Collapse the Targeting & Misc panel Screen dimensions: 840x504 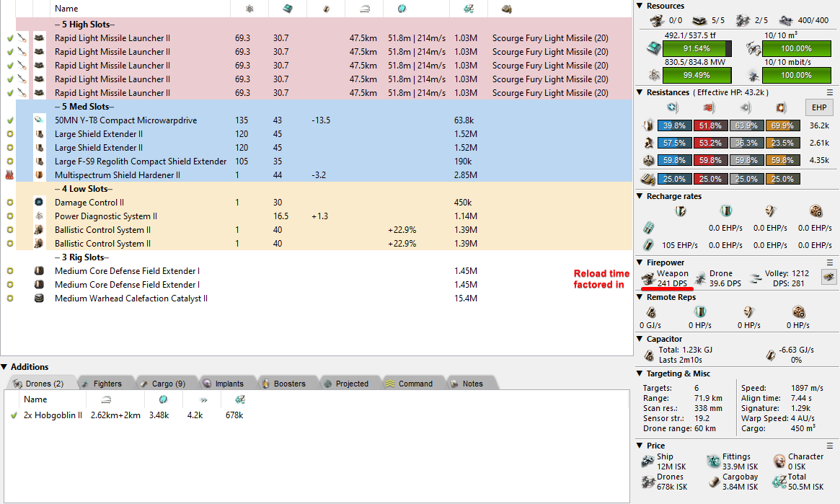pos(640,373)
